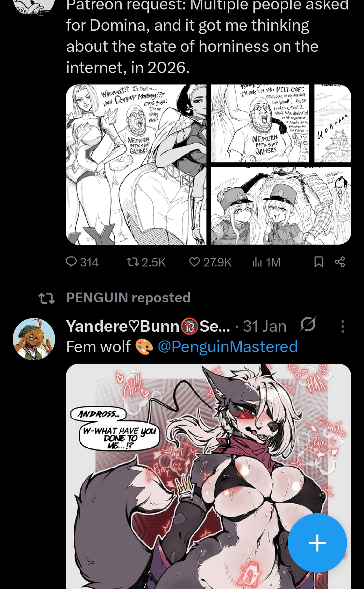Viewport: 364px width, 589px height.
Task: Tap the slashed-circle icon beside 31 Jan
Action: (307, 325)
